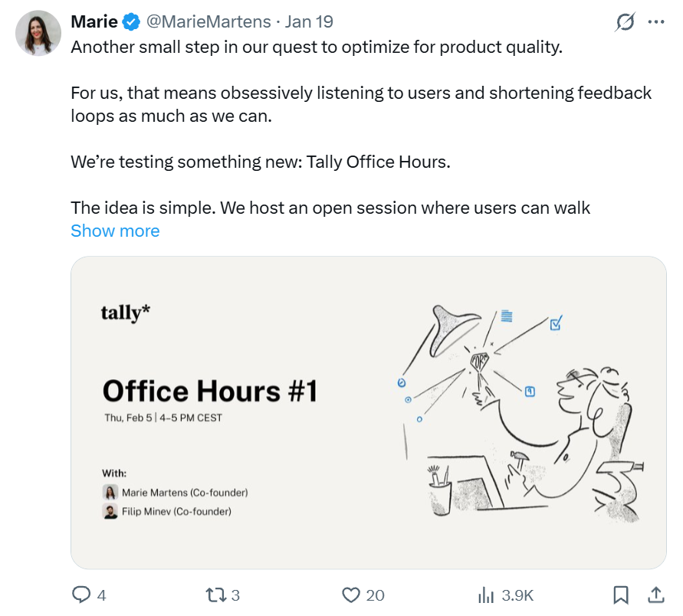Click the repost icon to retweet
Viewport: 683px width, 616px height.
click(217, 595)
